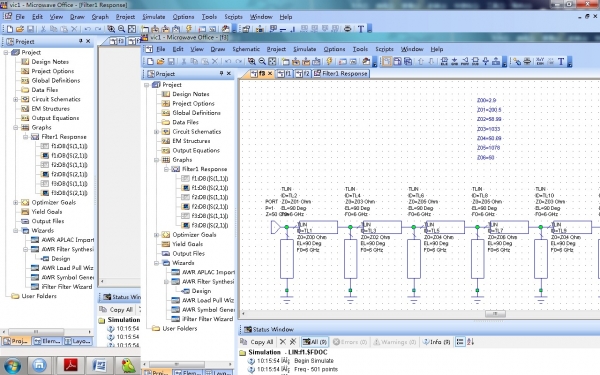Click Open folder icon in back window toolbar
The image size is (600, 375).
(x=20, y=29)
